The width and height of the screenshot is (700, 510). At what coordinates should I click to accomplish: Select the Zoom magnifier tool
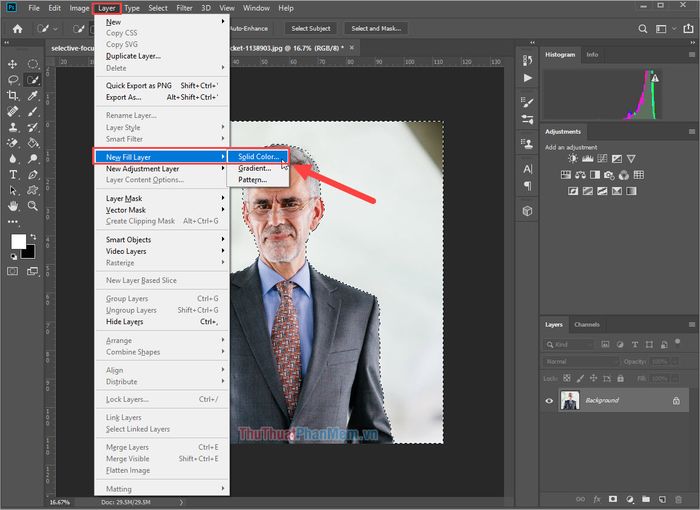click(x=33, y=206)
